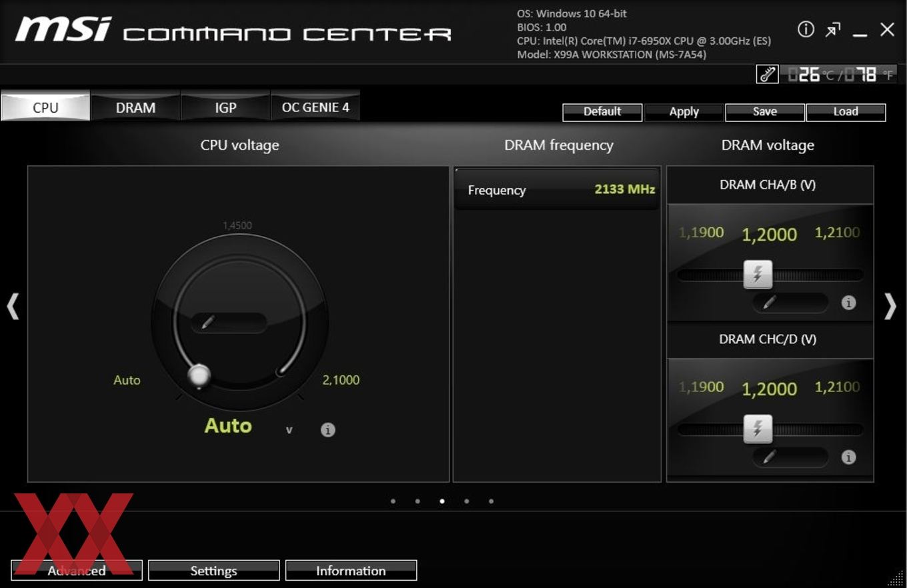
Task: Click the 2133 MHz frequency value
Action: point(625,189)
